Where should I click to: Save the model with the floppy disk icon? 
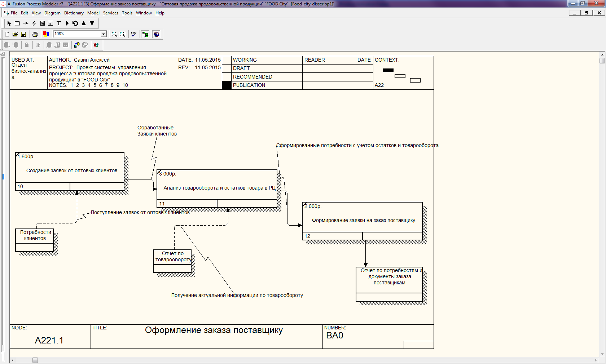pyautogui.click(x=23, y=34)
